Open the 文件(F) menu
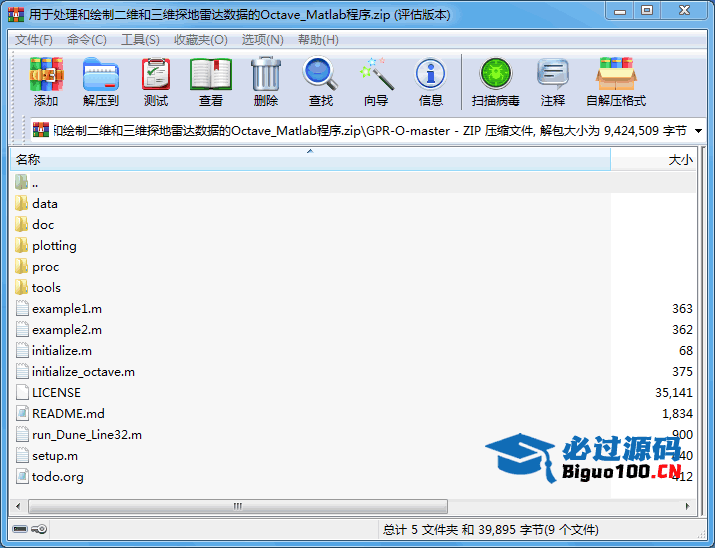Screen dimensions: 715x548 34,40
